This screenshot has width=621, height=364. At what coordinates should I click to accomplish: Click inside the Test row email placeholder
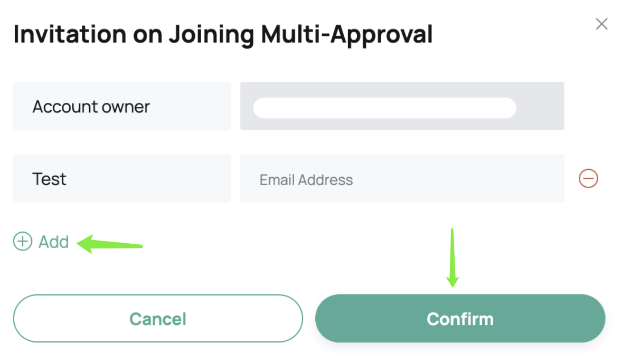[x=306, y=180]
